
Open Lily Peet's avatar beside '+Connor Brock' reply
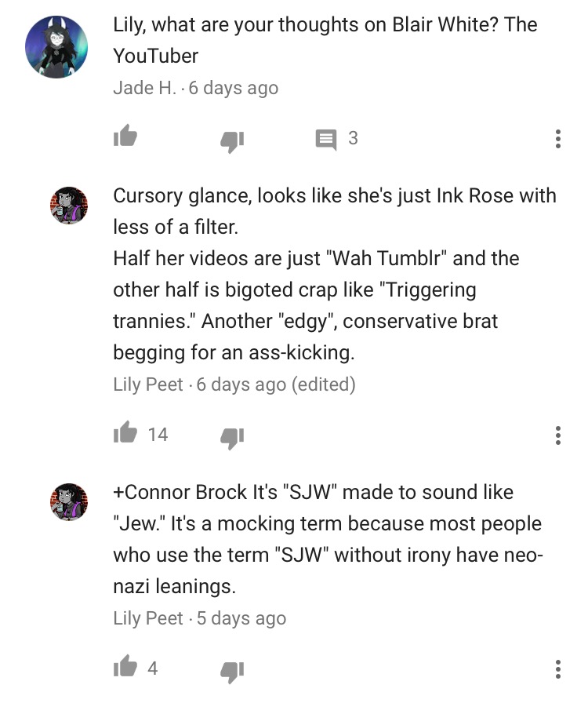click(68, 501)
